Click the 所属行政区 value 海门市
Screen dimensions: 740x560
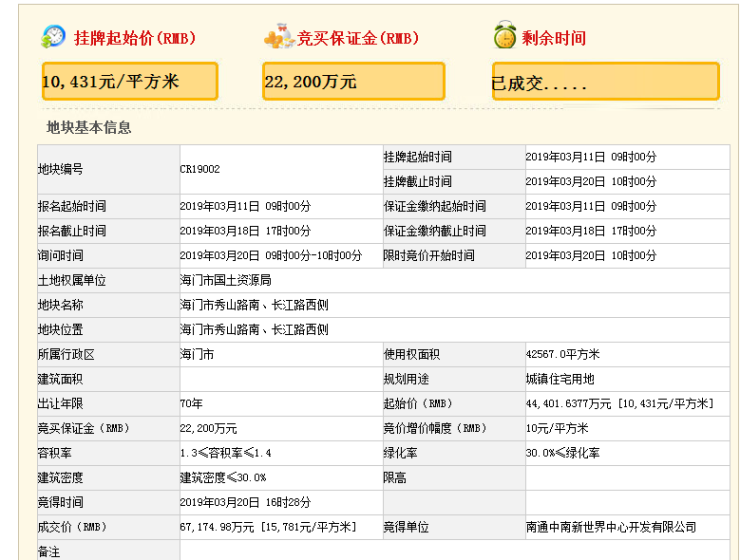(x=197, y=354)
